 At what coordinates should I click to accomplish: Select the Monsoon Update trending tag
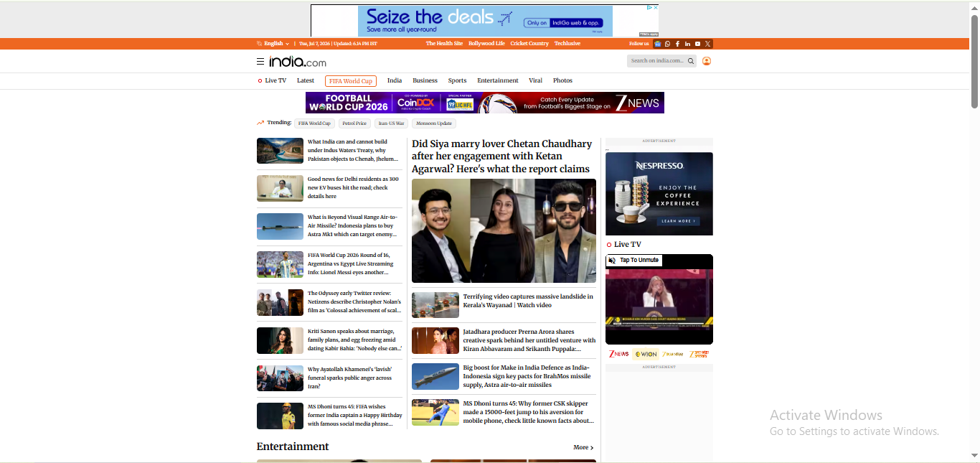tap(434, 123)
